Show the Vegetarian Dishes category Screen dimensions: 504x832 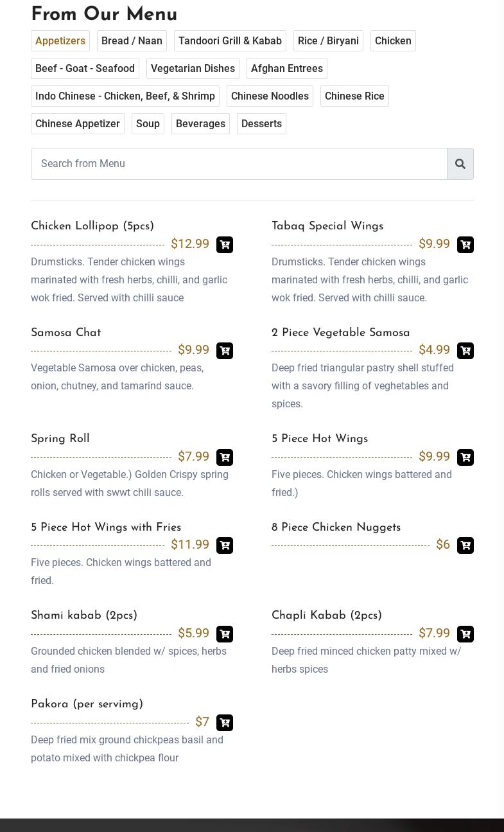pos(193,69)
